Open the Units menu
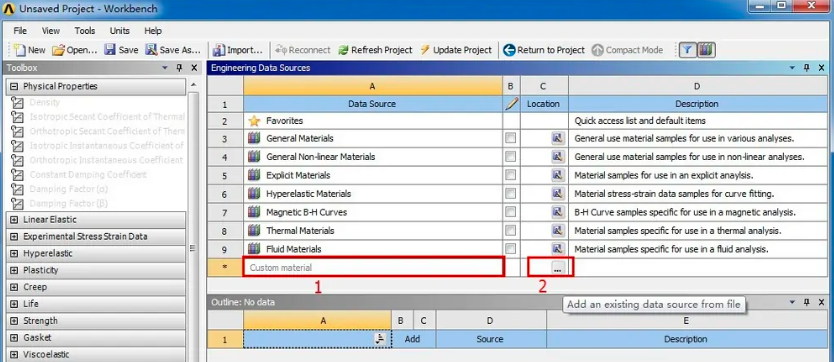 120,31
